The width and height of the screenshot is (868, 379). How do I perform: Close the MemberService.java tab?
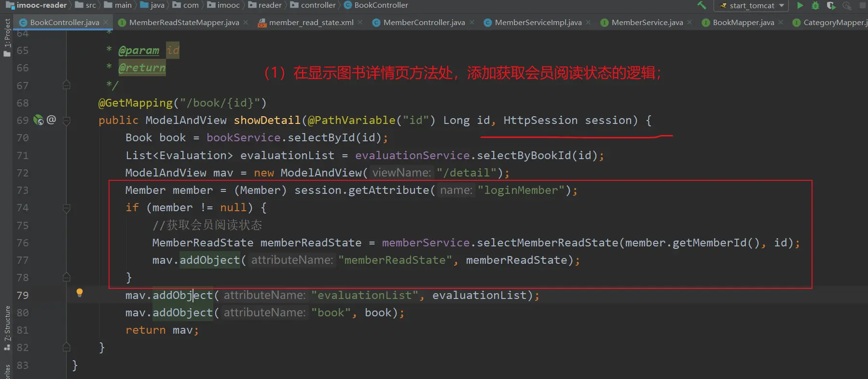click(x=689, y=22)
